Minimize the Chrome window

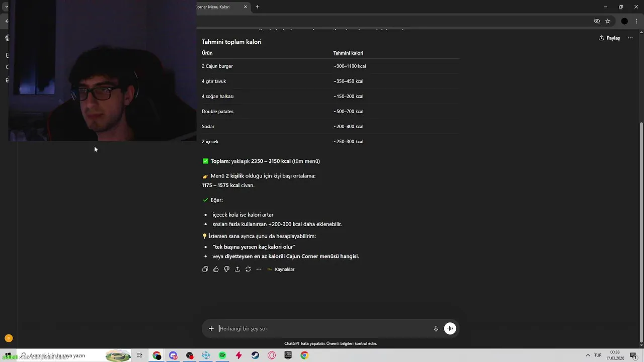point(605,7)
